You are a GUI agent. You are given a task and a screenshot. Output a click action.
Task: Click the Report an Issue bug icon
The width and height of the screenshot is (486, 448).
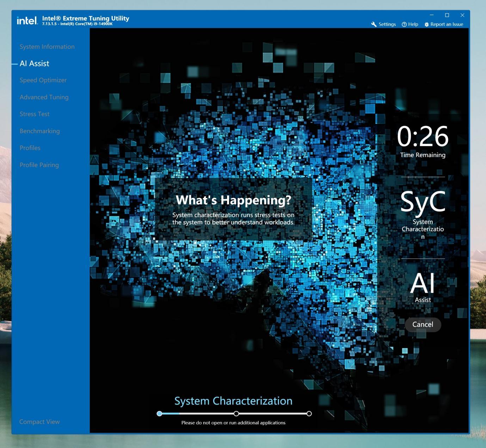[426, 24]
